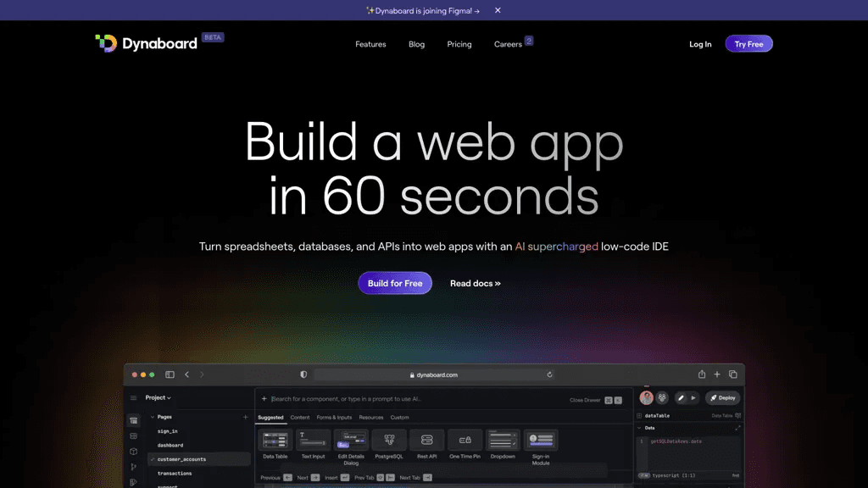Viewport: 868px width, 488px height.
Task: Click the pencil edit mode icon
Action: click(681, 398)
